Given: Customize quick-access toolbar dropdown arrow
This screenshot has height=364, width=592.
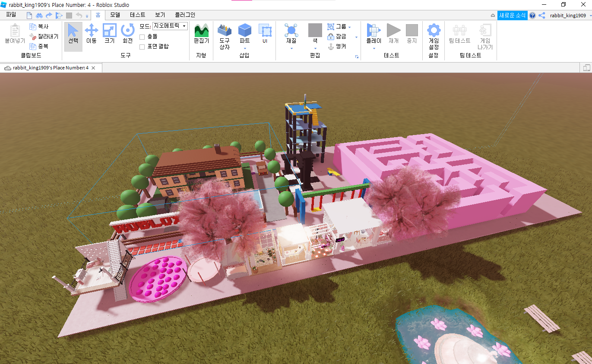Looking at the screenshot, I should (87, 16).
